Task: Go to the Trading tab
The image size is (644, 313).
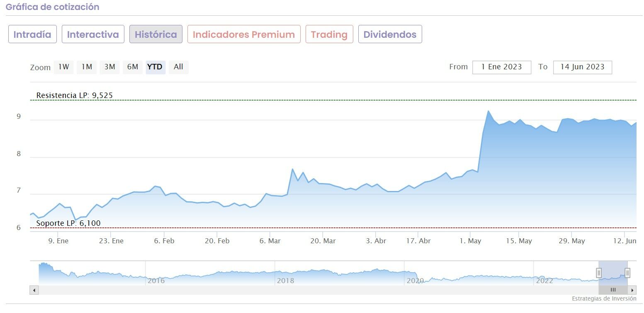Action: coord(329,34)
